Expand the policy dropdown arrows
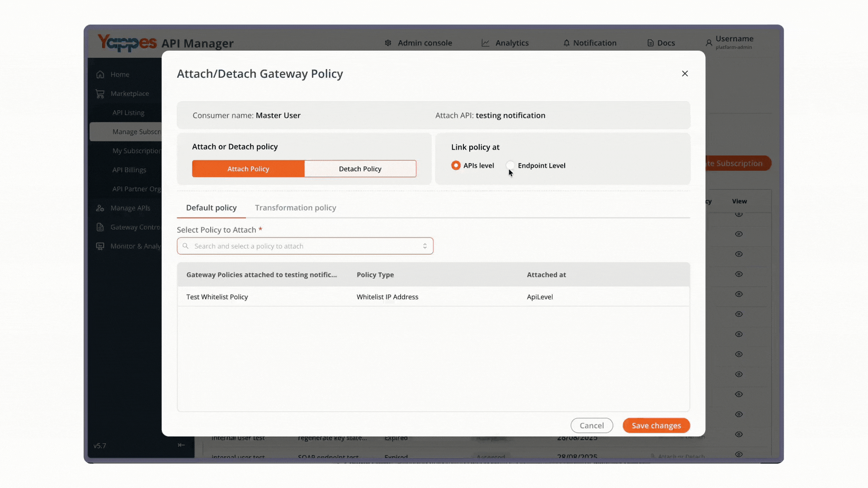 [425, 246]
